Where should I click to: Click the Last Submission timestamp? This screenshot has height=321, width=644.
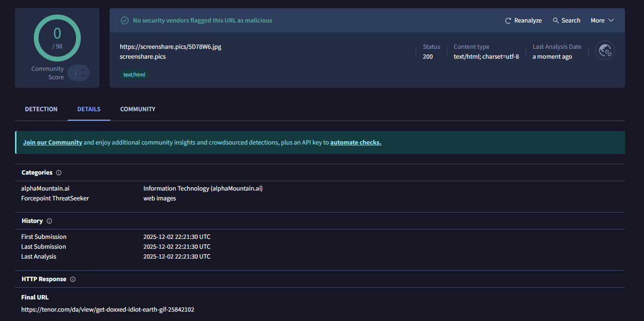click(x=177, y=247)
